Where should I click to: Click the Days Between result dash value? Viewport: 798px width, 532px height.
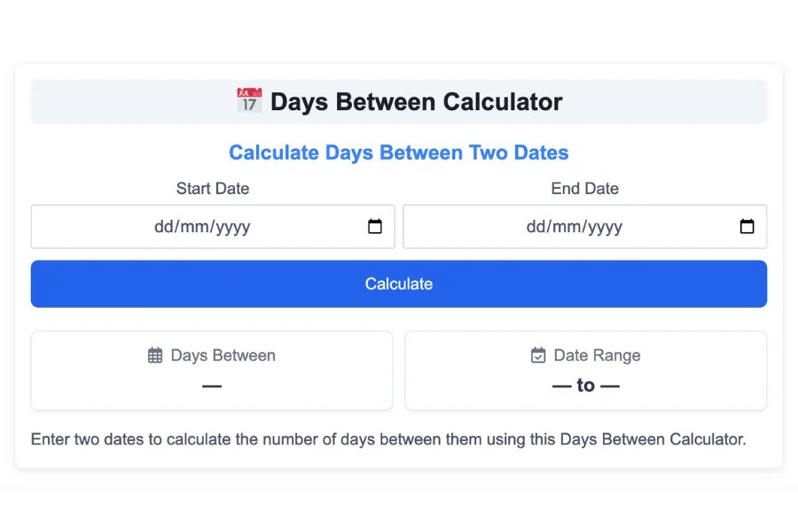pos(212,386)
